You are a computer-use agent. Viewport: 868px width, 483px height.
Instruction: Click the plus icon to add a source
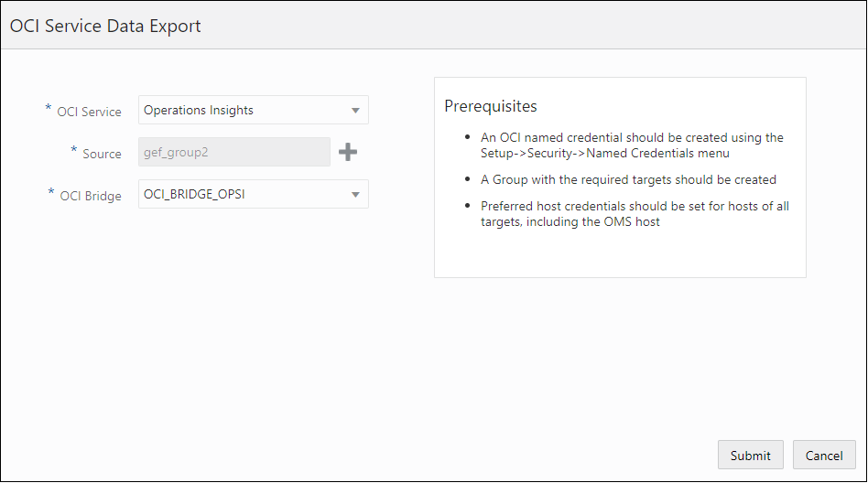348,153
